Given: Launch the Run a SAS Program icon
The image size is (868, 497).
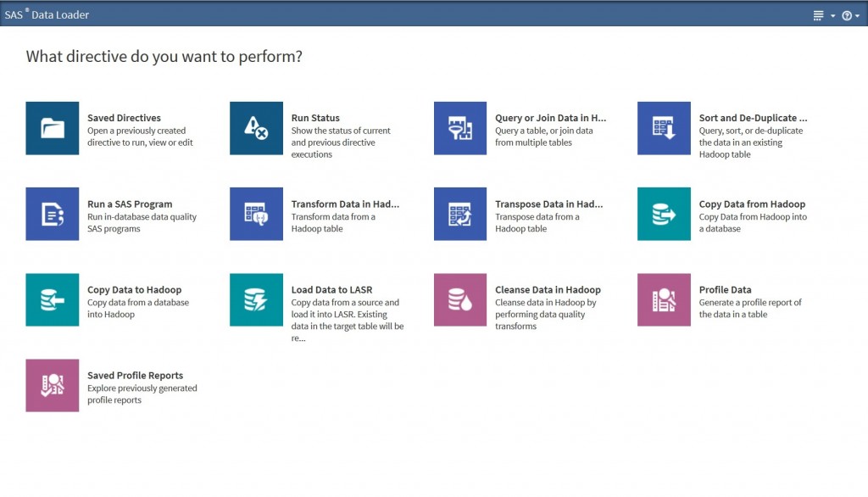Looking at the screenshot, I should click(52, 214).
